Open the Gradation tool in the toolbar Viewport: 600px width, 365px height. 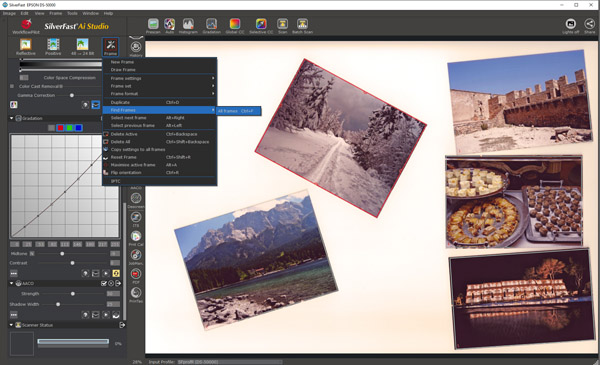[x=212, y=26]
